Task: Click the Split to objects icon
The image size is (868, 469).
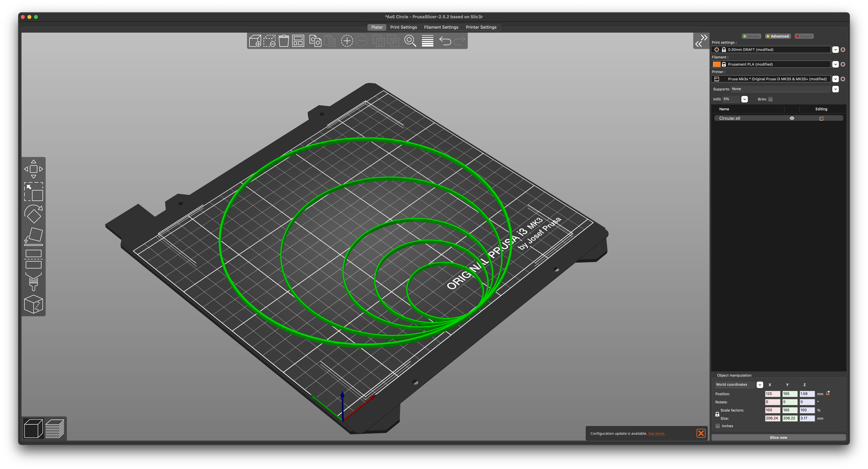Action: [x=379, y=41]
